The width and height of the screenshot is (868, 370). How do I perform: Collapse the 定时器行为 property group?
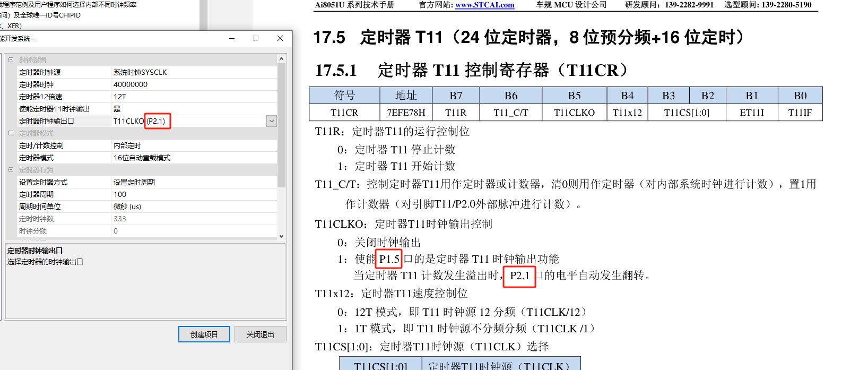(x=11, y=170)
